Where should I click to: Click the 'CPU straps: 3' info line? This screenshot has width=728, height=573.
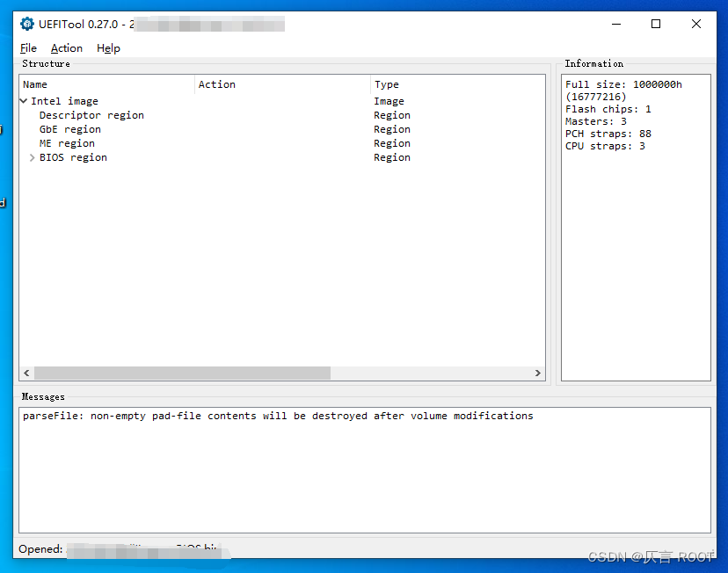tap(605, 146)
